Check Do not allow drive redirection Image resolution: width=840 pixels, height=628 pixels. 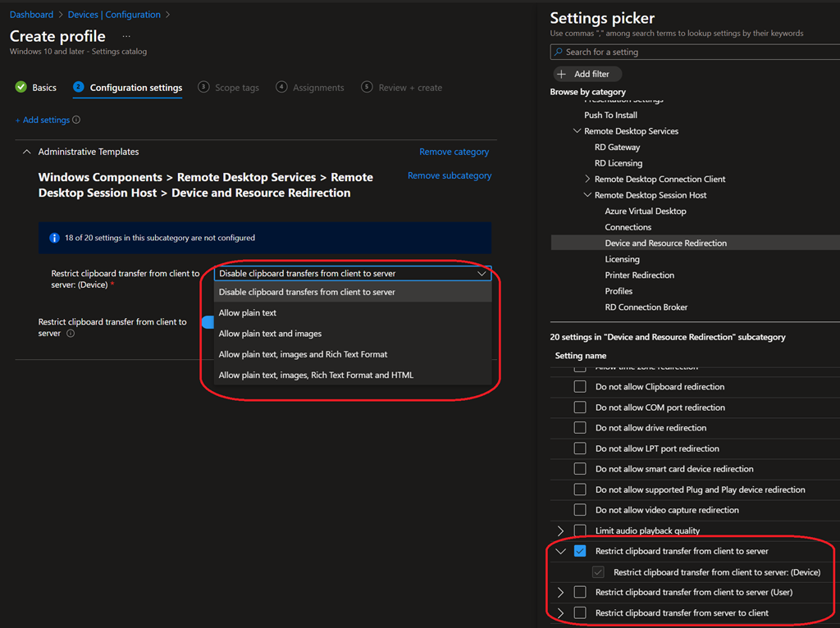(x=580, y=428)
